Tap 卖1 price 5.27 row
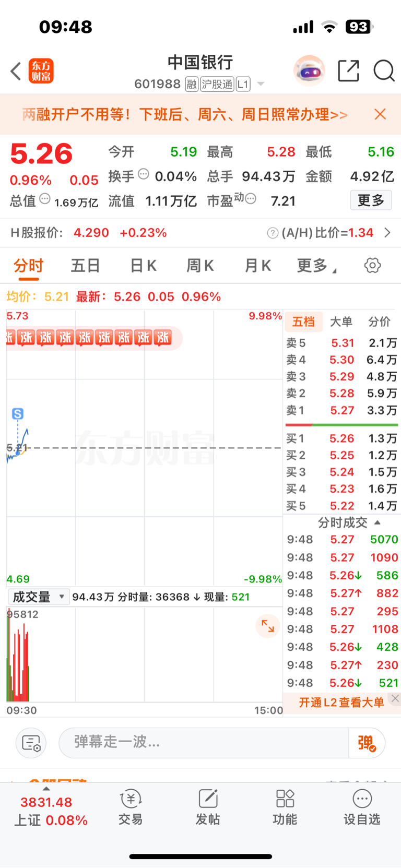This screenshot has height=868, width=401. coord(341,410)
